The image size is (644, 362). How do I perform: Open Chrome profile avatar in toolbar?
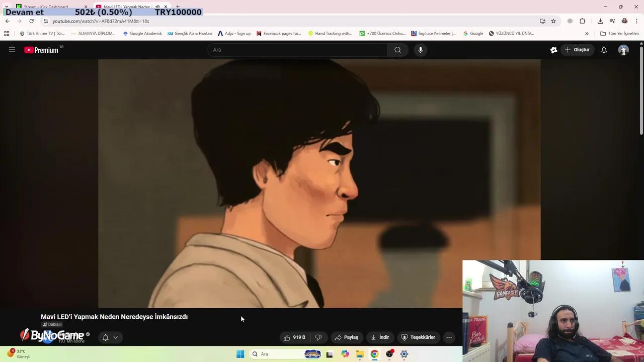(624, 21)
